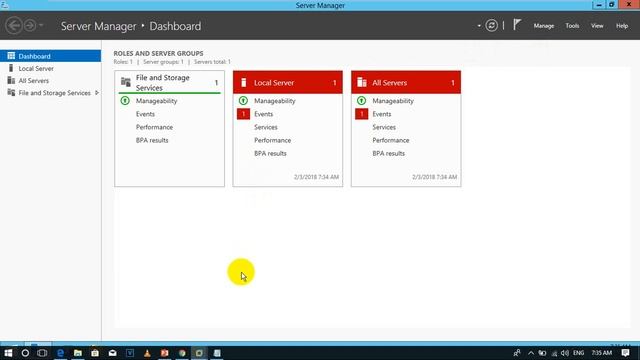The width and height of the screenshot is (640, 360).
Task: Open Events in Local Server tile
Action: (263, 114)
